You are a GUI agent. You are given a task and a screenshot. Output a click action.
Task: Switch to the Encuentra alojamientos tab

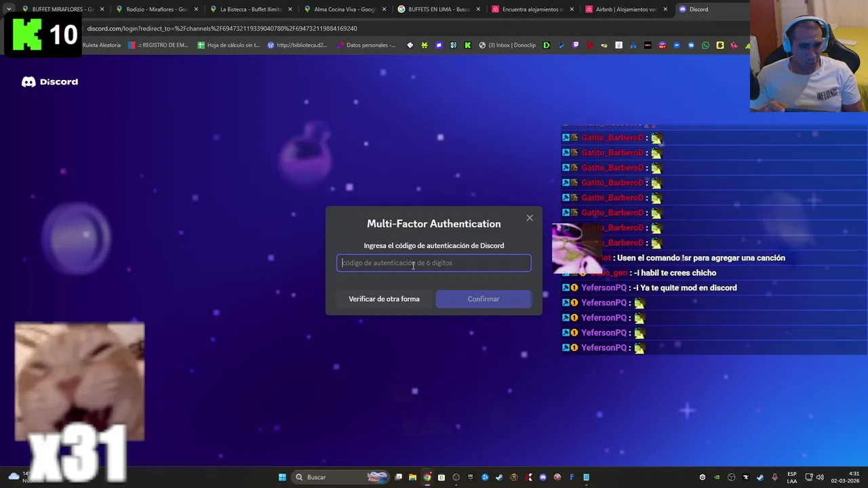click(x=532, y=9)
